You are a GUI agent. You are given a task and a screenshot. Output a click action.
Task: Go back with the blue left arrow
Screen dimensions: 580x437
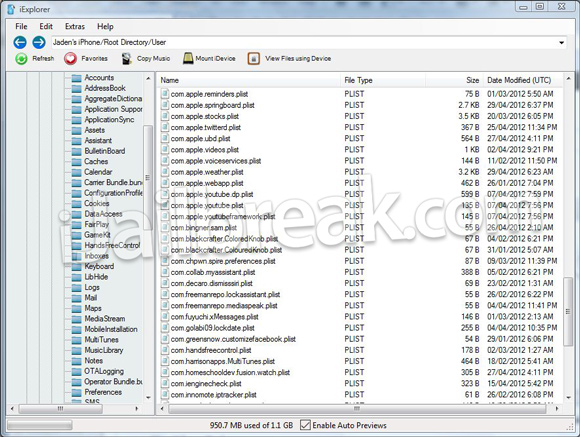tap(20, 42)
